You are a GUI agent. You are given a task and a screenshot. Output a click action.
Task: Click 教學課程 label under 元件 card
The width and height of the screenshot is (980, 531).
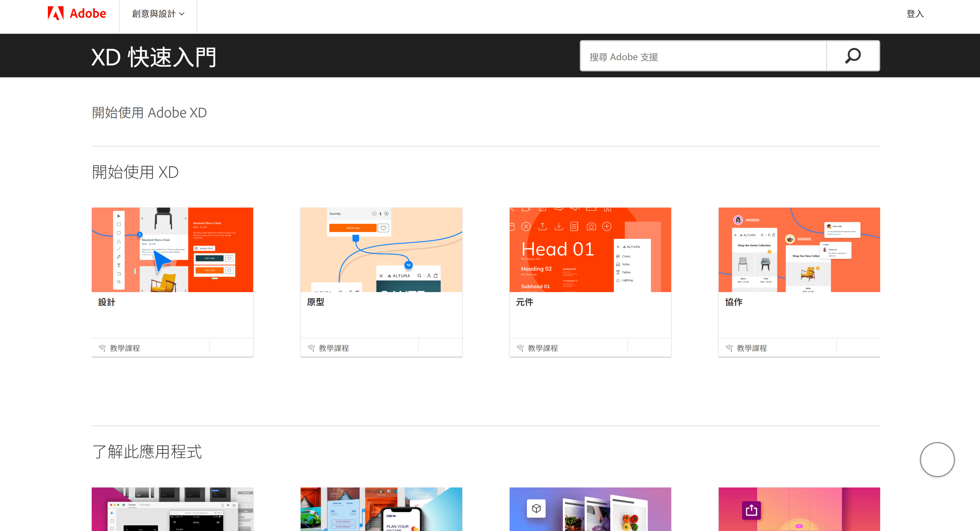click(x=543, y=348)
